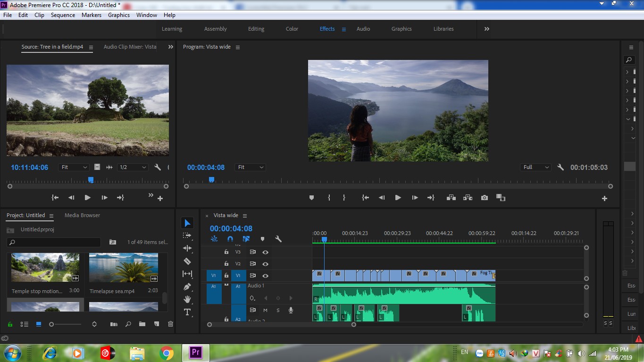Select the Track Select Forward tool
Screen dimensions: 644x362
pos(187,236)
